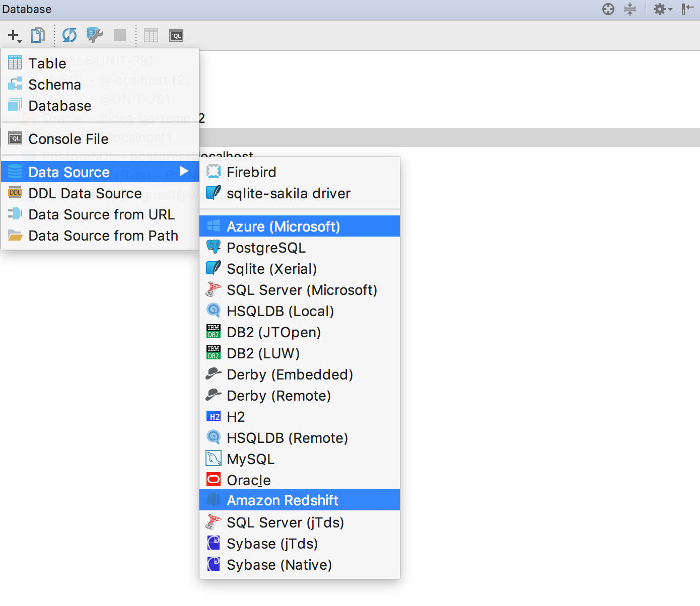Select SQL Server (jTds) data source
Viewport: 700px width, 606px height.
click(300, 522)
